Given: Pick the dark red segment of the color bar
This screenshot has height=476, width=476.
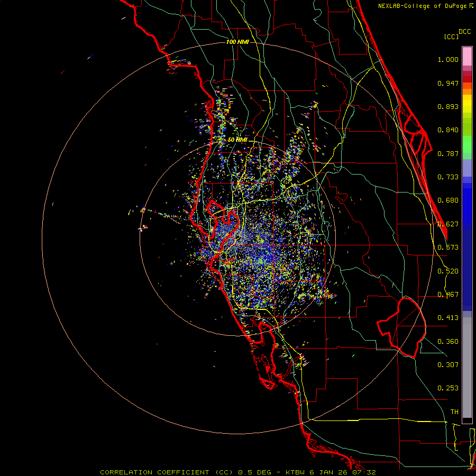Looking at the screenshot, I should pyautogui.click(x=467, y=79).
